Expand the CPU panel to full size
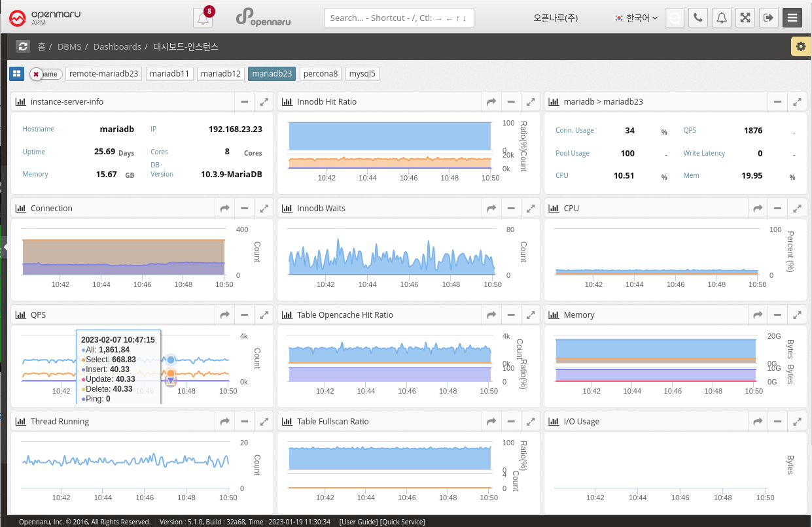Viewport: 812px width, 527px height. click(x=797, y=209)
